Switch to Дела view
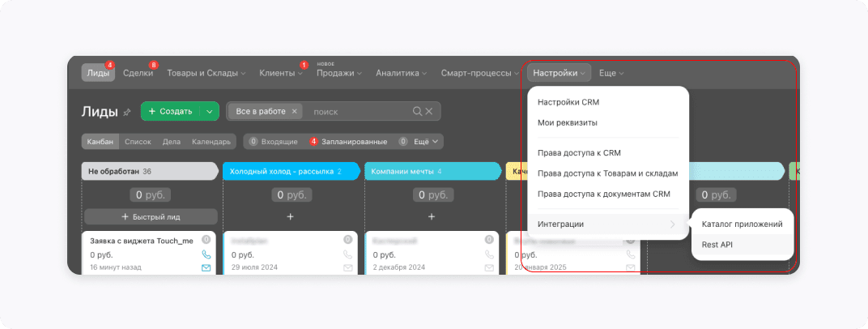 [172, 142]
